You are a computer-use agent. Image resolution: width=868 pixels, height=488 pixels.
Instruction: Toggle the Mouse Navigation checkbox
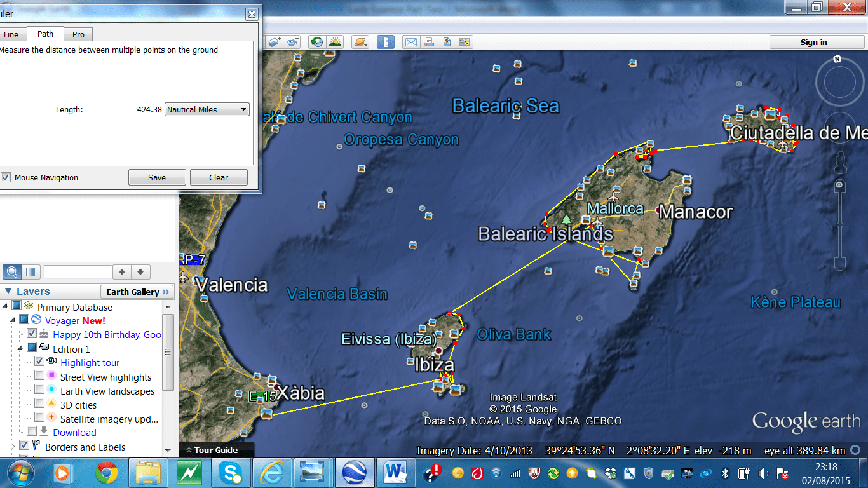(6, 177)
